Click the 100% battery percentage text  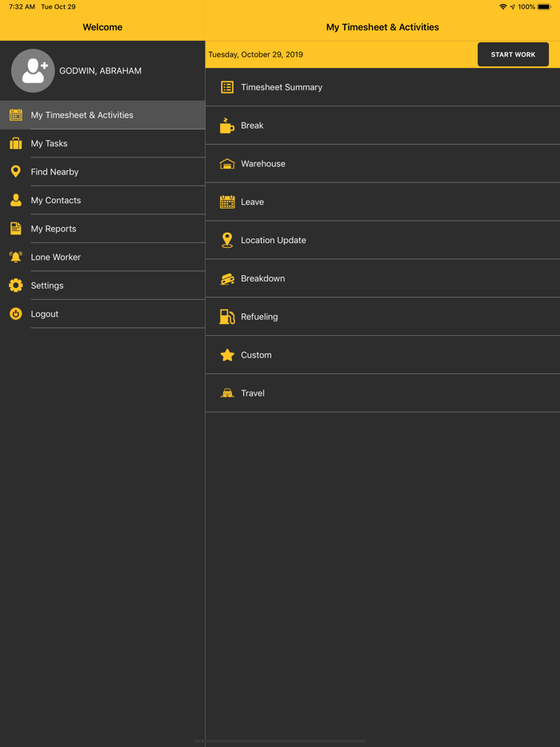(x=526, y=6)
